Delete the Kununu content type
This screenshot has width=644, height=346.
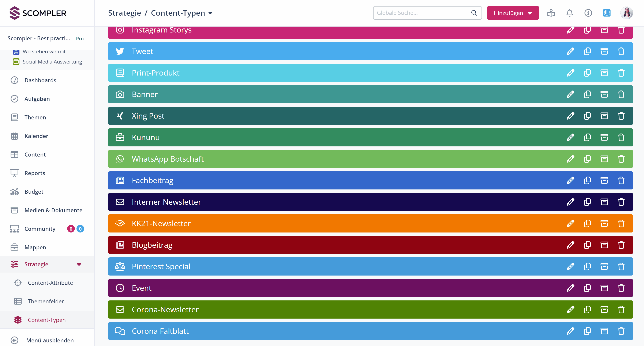pyautogui.click(x=621, y=137)
